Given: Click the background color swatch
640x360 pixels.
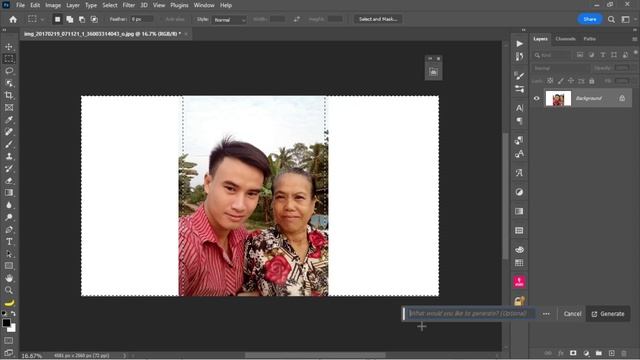Looking at the screenshot, I should tap(13, 329).
